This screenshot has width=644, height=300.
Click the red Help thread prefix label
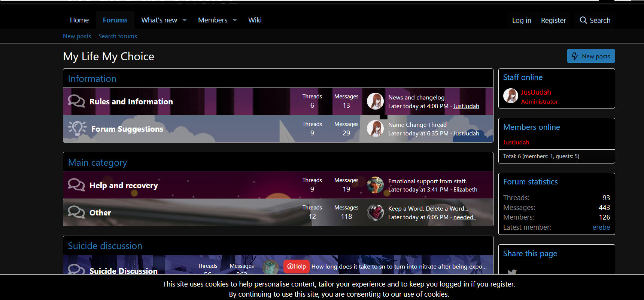coord(297,266)
